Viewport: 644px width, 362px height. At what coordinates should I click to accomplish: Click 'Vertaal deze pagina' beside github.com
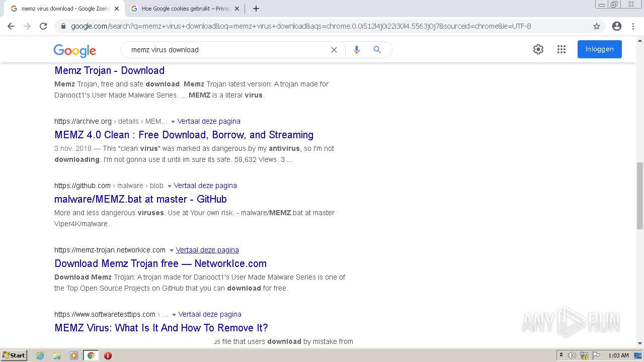coord(205,186)
